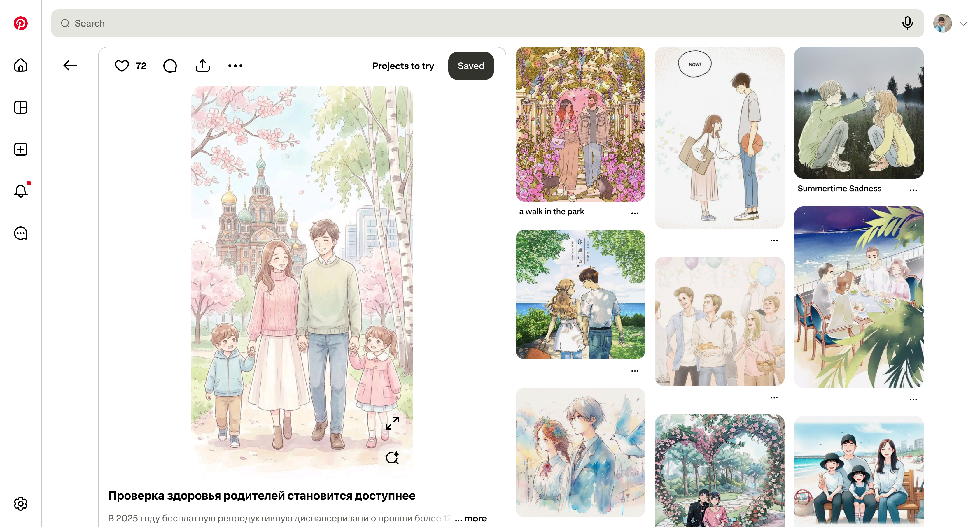Expand the pin image to fullscreen
Image resolution: width=980 pixels, height=527 pixels.
tap(392, 423)
